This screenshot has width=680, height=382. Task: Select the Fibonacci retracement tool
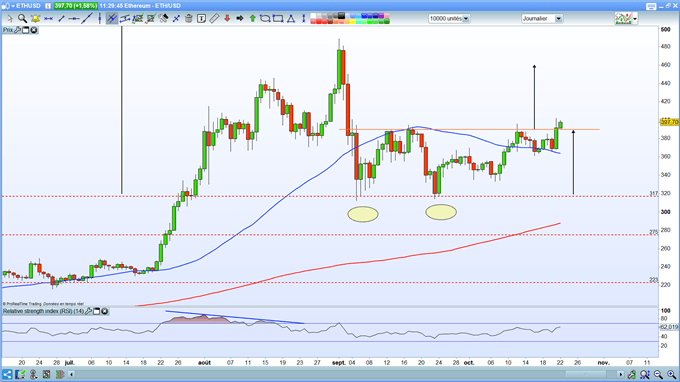(x=138, y=19)
